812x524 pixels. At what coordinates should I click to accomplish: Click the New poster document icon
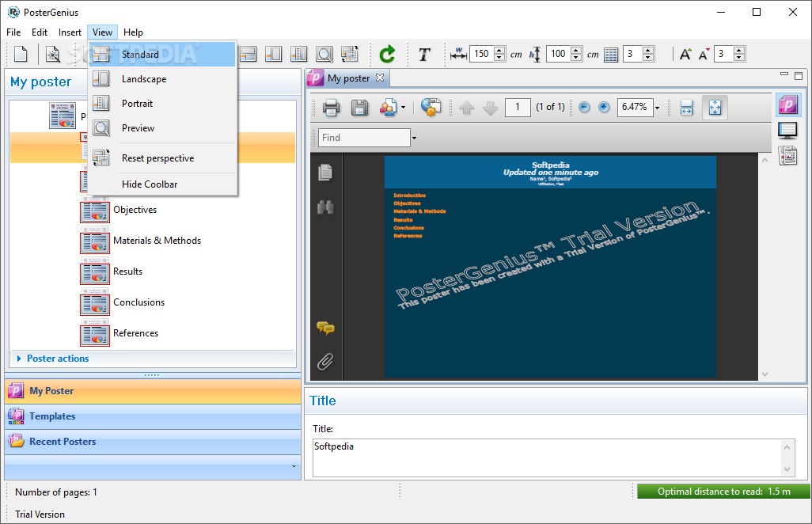(21, 54)
